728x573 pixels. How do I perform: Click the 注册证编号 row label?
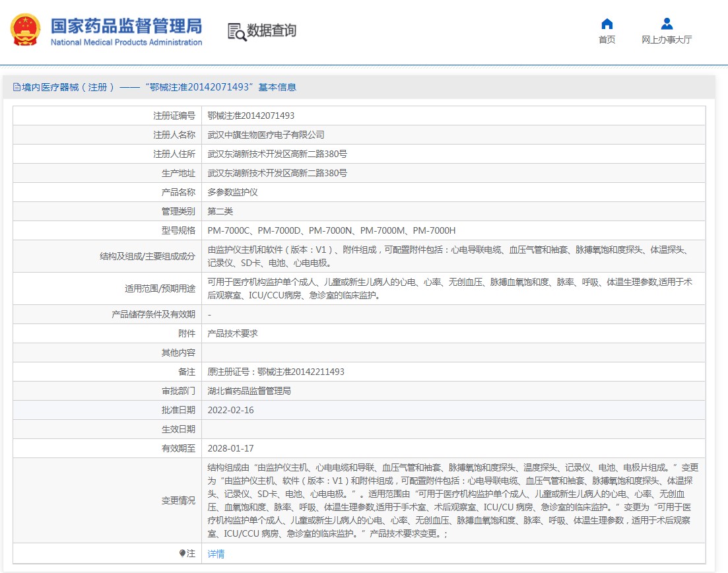pos(174,116)
